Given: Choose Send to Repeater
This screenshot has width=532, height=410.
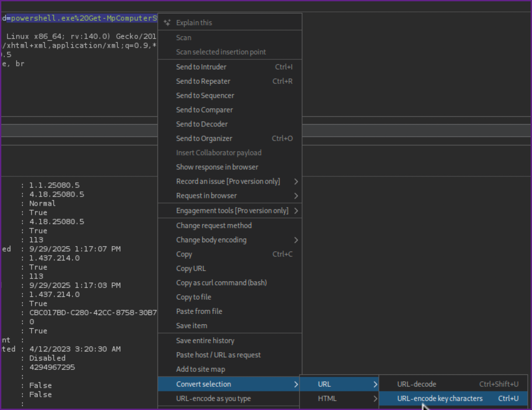Looking at the screenshot, I should 203,81.
